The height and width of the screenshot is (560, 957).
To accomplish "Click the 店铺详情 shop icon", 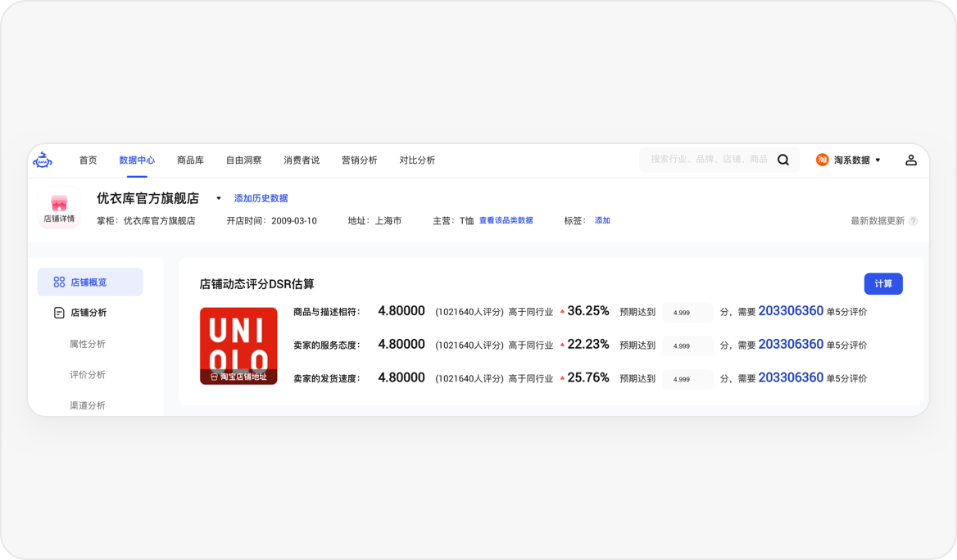I will (x=59, y=208).
